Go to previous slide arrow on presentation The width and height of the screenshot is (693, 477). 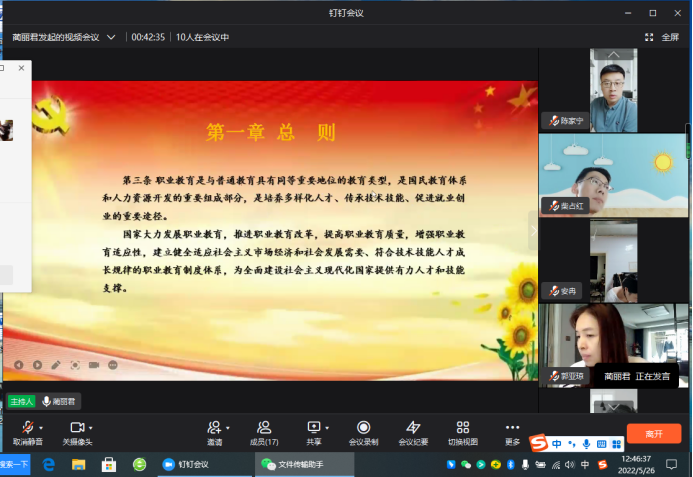coord(18,365)
